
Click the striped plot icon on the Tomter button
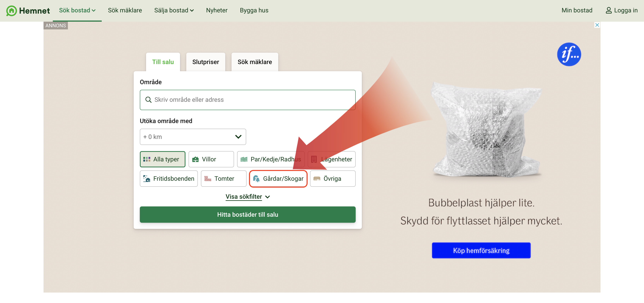tap(208, 179)
